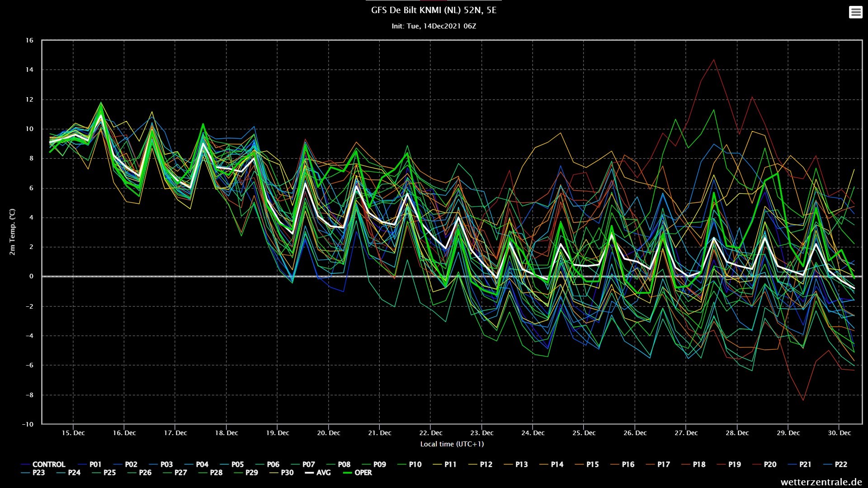Image resolution: width=868 pixels, height=488 pixels.
Task: Open the chart hamburger menu icon
Action: (x=855, y=12)
